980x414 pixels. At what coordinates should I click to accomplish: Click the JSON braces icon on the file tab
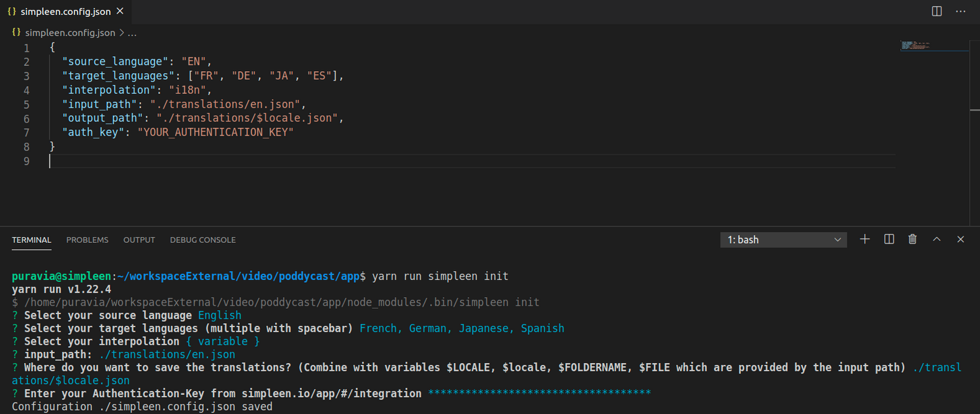[12, 11]
